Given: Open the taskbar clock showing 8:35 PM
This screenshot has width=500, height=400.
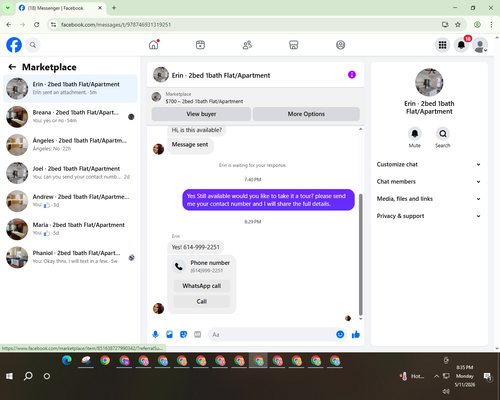Looking at the screenshot, I should [x=465, y=376].
